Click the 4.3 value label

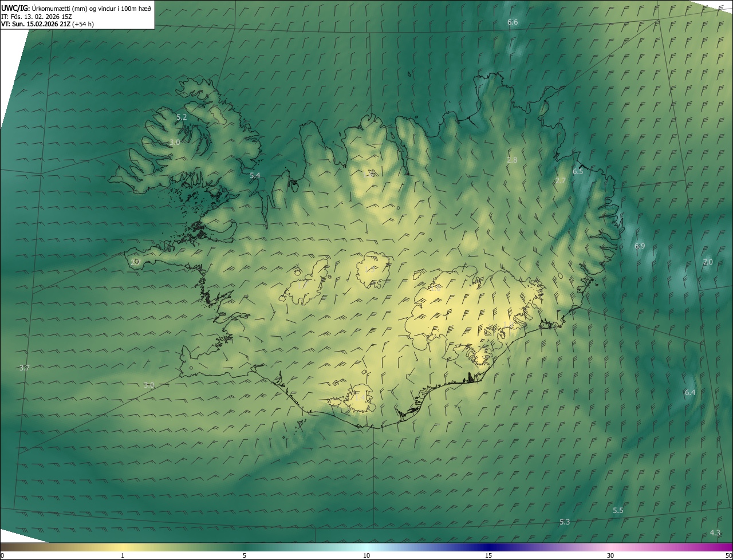pyautogui.click(x=715, y=533)
